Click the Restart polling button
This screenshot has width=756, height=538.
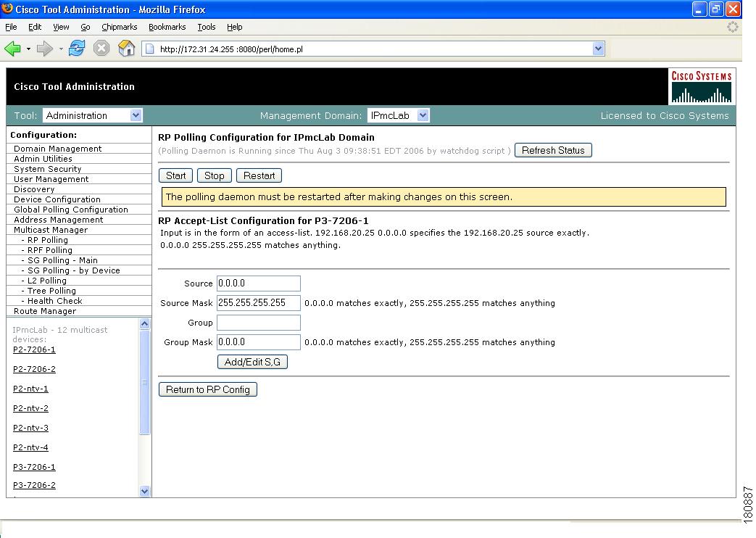[259, 175]
